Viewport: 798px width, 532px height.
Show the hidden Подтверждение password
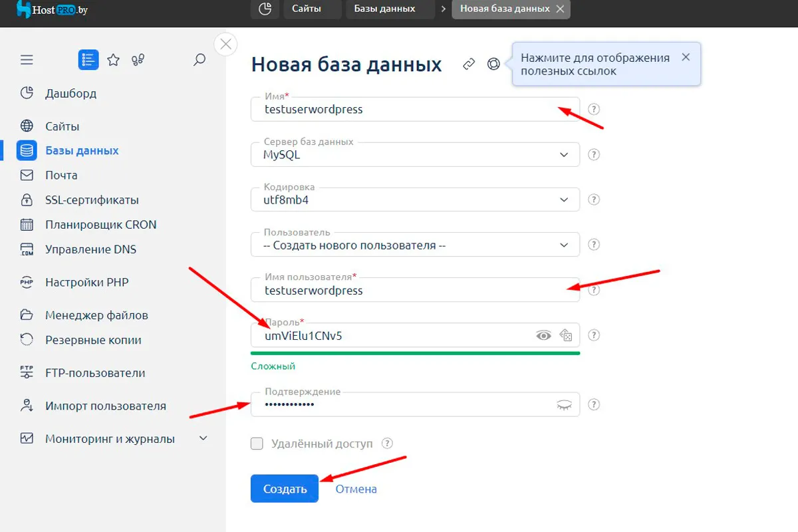tap(564, 404)
